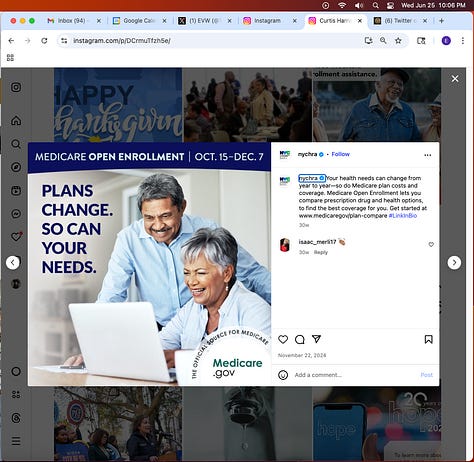Click the address bar URL

(122, 41)
